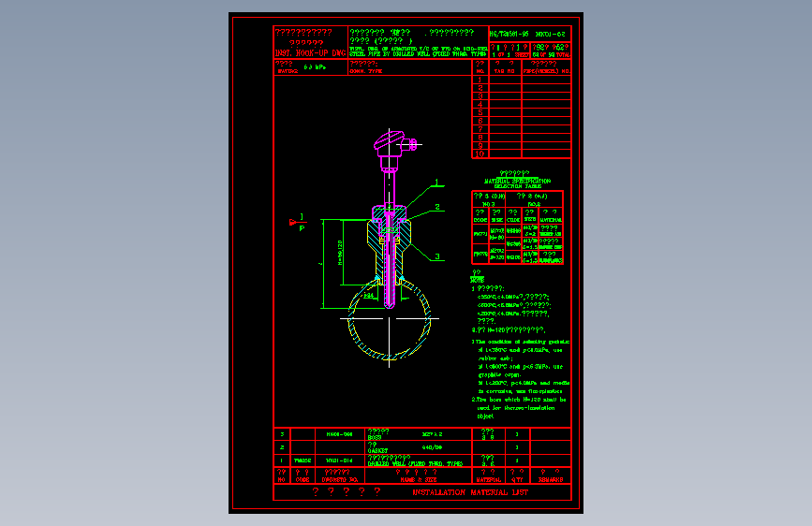Click the 'H=80,120' vertical dimension text
Screen dimensions: 812x526
pyautogui.click(x=340, y=253)
